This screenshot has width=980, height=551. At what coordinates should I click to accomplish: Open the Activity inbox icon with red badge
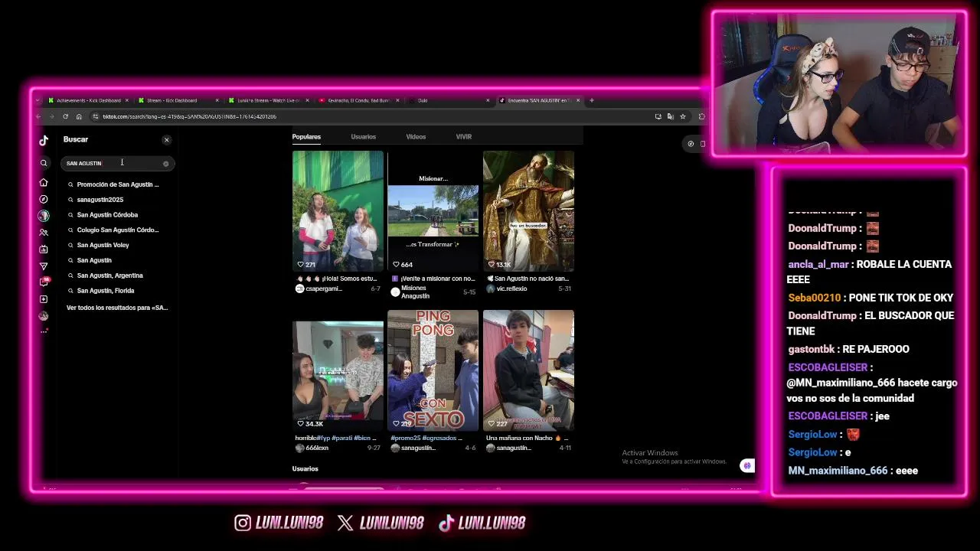pyautogui.click(x=44, y=282)
